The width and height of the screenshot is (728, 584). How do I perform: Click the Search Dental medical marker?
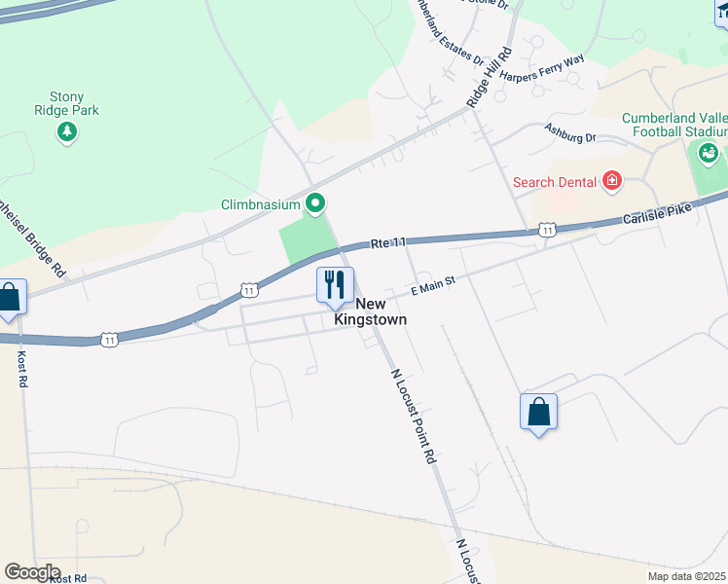coord(612,181)
